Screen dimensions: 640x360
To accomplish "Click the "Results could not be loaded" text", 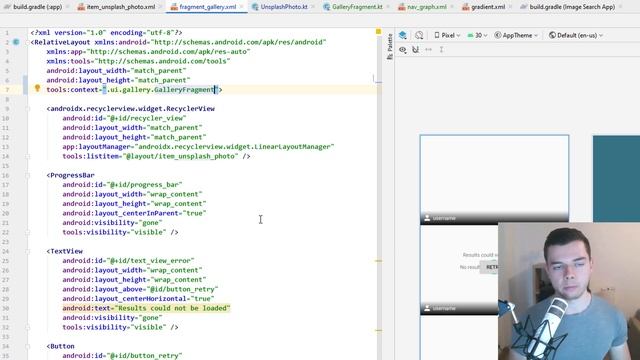I will click(173, 308).
